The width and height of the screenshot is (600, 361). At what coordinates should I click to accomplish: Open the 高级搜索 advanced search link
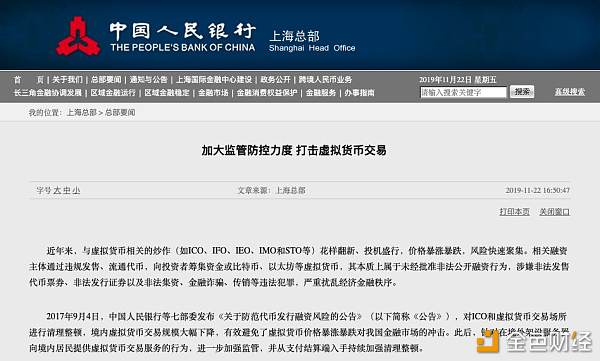coord(570,92)
